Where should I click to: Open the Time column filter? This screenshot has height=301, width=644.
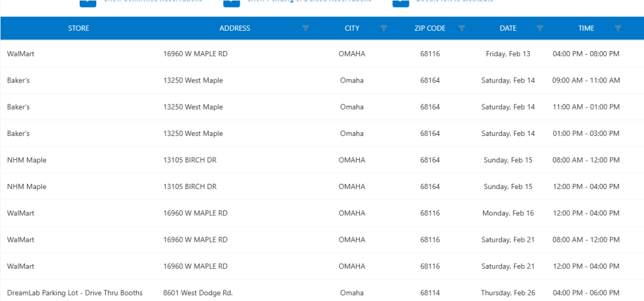(x=618, y=28)
